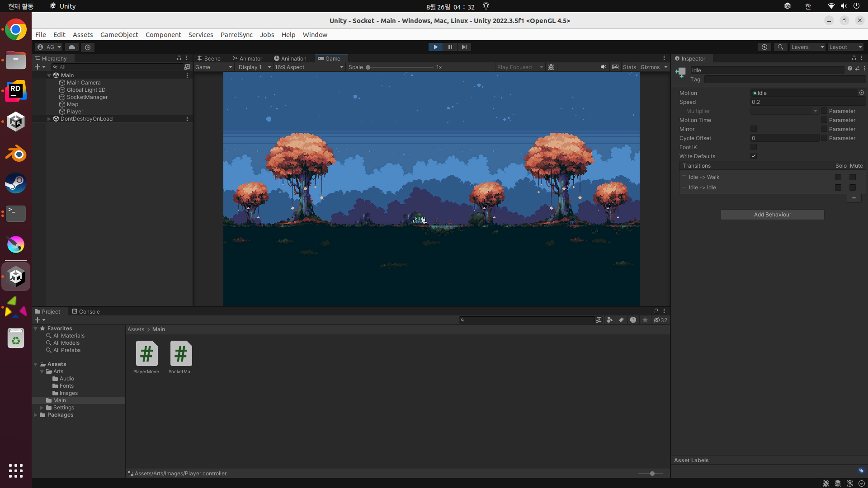Screen dimensions: 868x488
Task: Enable the Foot IK checkbox
Action: click(x=754, y=147)
